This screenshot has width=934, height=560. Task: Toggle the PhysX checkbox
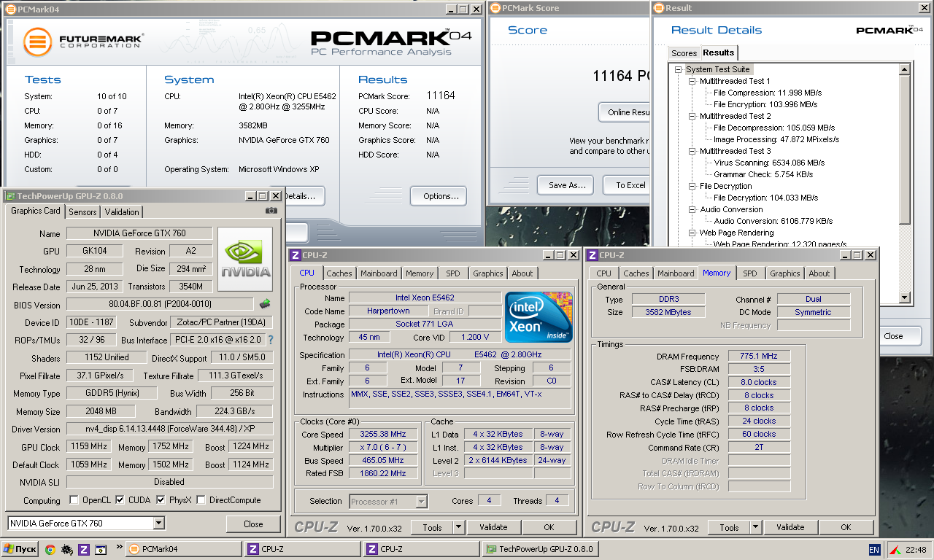pyautogui.click(x=161, y=500)
